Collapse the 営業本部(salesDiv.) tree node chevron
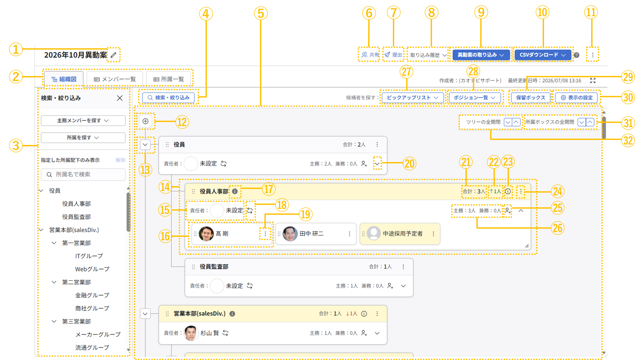Screen dimensions: 644x360 [x=145, y=314]
